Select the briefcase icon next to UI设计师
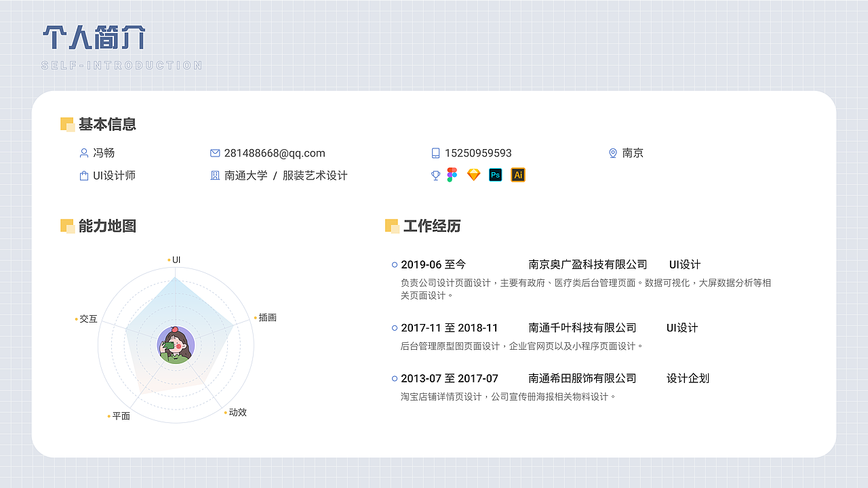The height and width of the screenshot is (488, 868). tap(83, 175)
